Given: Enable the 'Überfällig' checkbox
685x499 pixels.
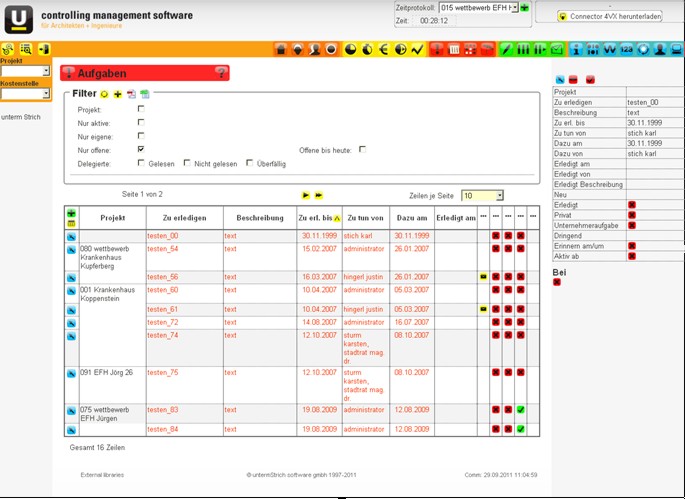Looking at the screenshot, I should pos(249,163).
